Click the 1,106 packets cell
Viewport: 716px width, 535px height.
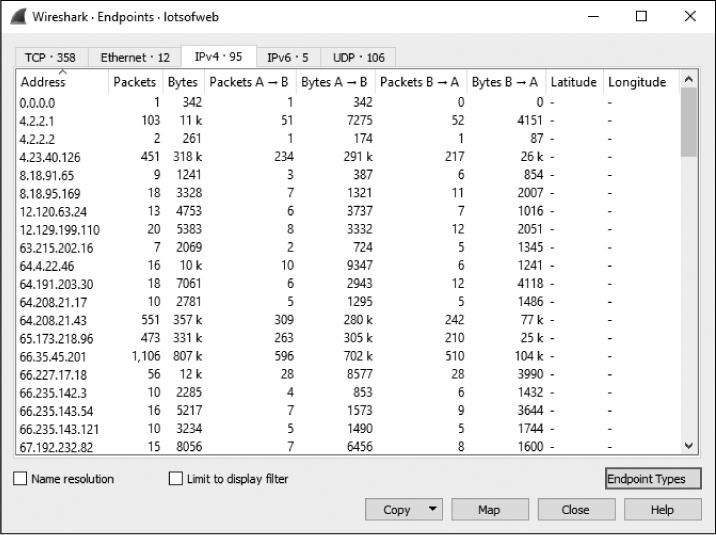pos(146,356)
